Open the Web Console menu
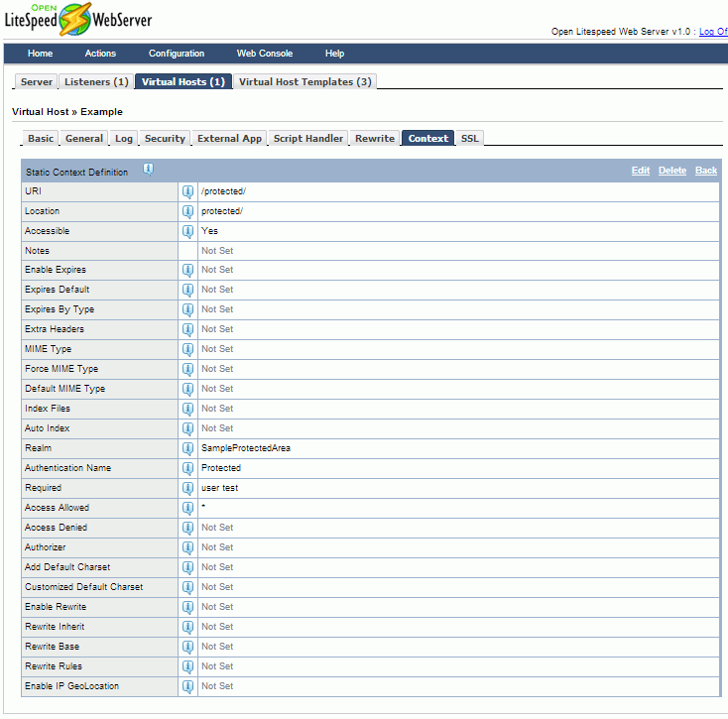The height and width of the screenshot is (719, 728). [264, 54]
